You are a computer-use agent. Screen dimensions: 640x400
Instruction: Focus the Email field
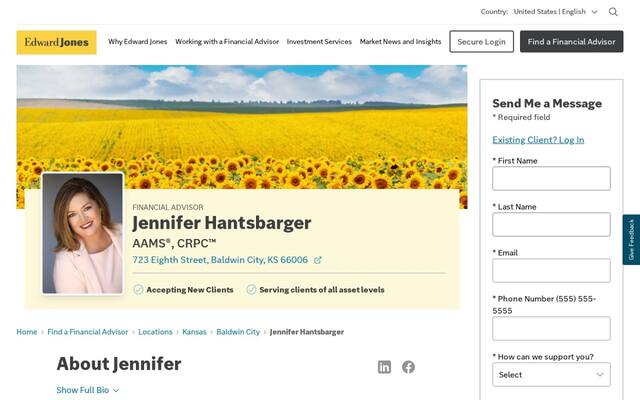click(551, 271)
